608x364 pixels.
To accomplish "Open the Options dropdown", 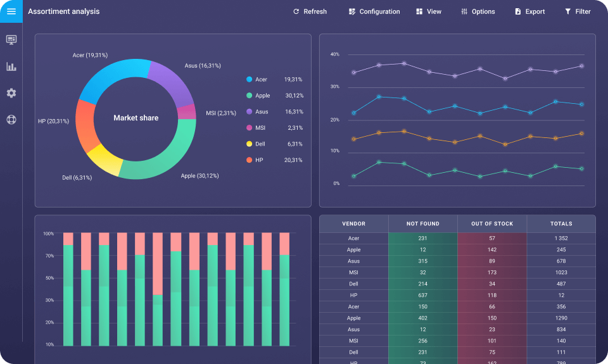I will 478,11.
